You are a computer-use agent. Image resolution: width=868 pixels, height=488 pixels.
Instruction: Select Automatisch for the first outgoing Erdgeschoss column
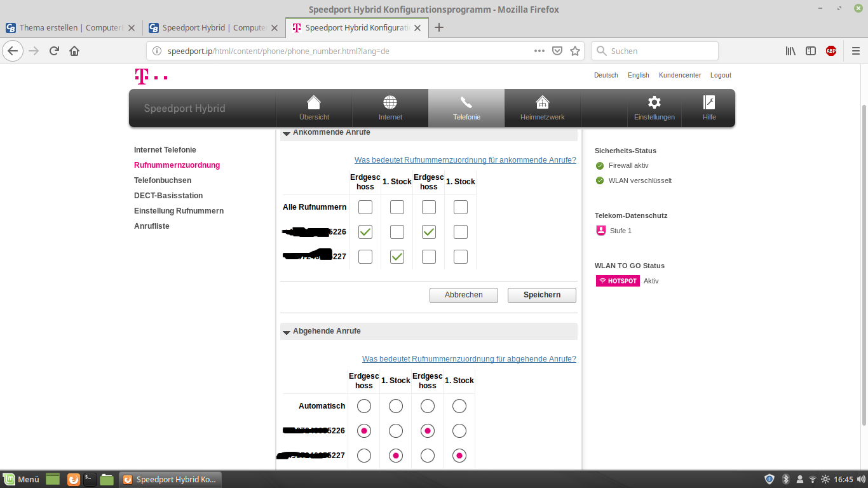[x=364, y=406]
